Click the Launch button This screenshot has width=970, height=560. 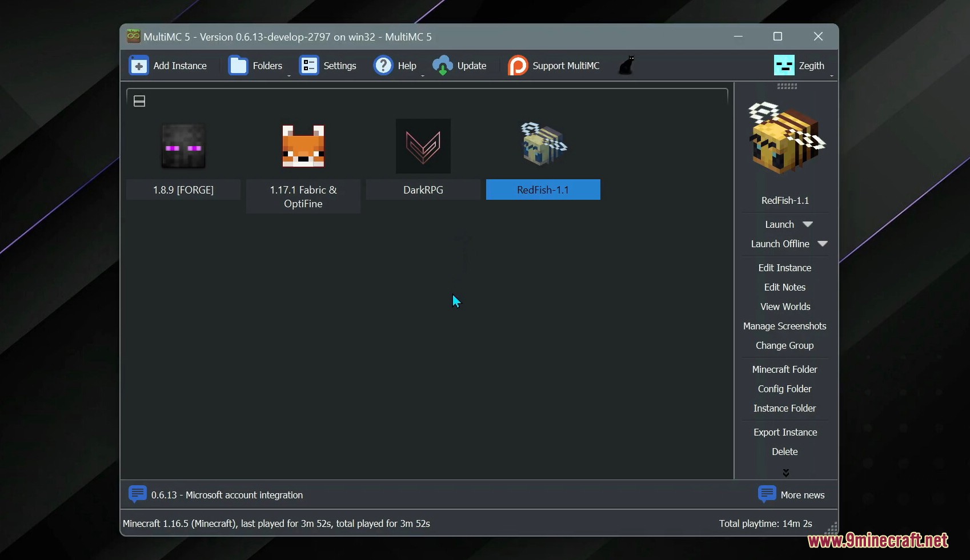click(x=779, y=224)
